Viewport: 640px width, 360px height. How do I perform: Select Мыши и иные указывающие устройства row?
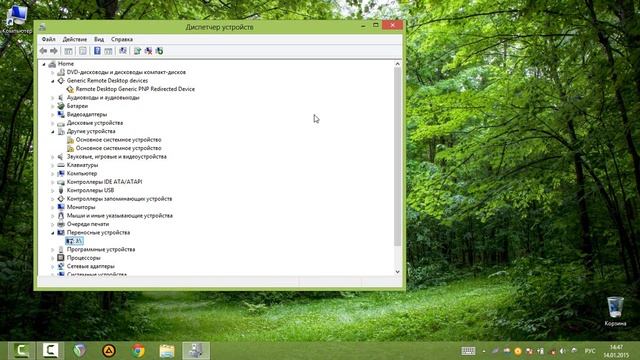tap(120, 216)
